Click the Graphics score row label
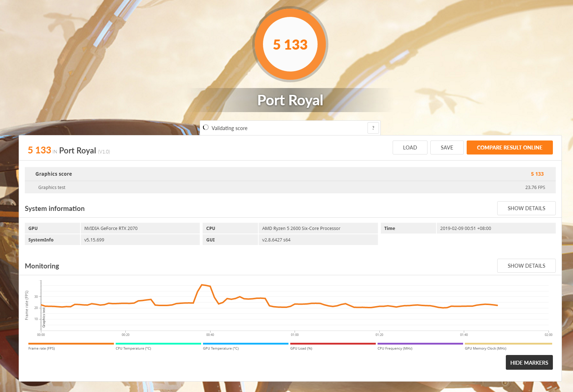The image size is (573, 392). 54,174
